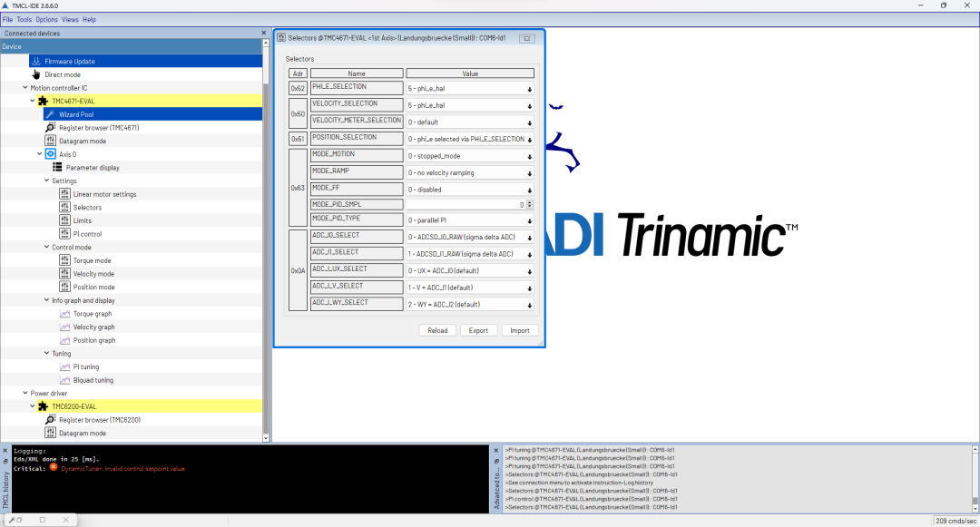The height and width of the screenshot is (527, 980).
Task: Click the Firmware Update download icon
Action: 36,61
